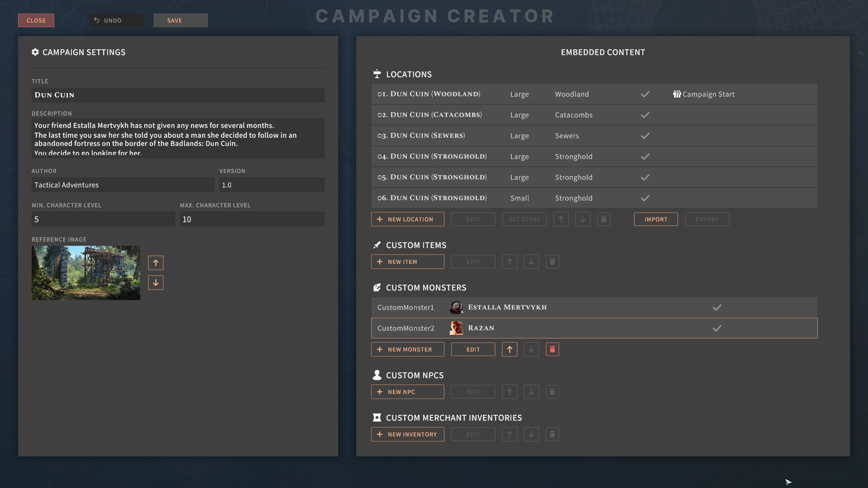Move custom monster down arrow
The width and height of the screenshot is (868, 488).
[531, 349]
